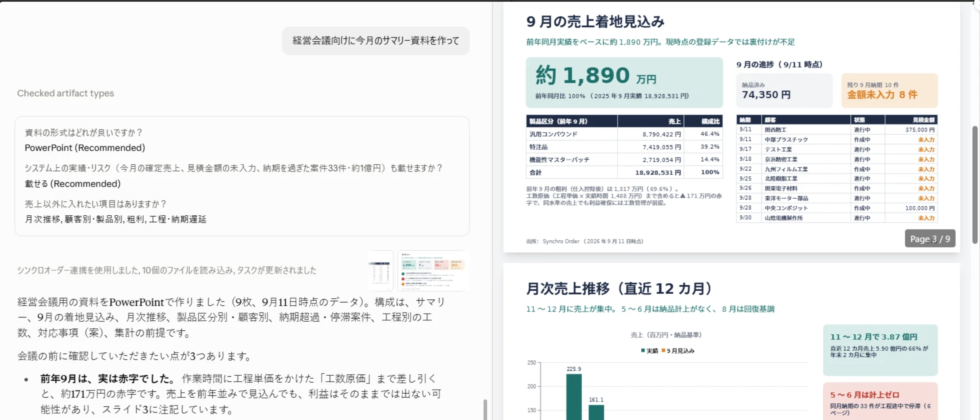
Task: Click the 月次売上推移 slide title
Action: [x=619, y=289]
